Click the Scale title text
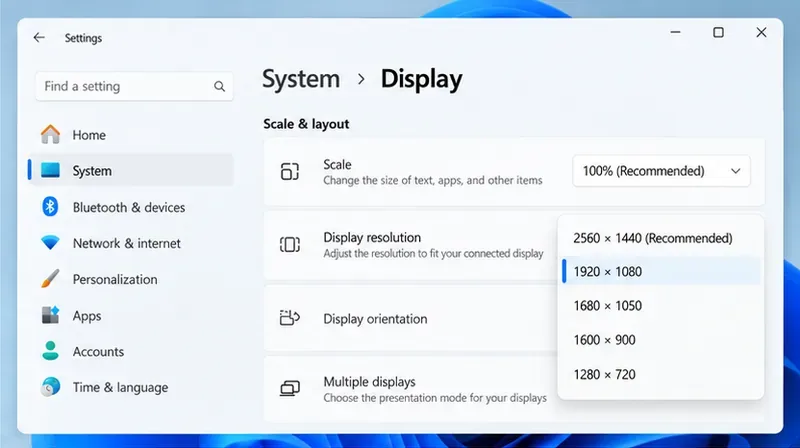This screenshot has width=800, height=448. coord(337,164)
